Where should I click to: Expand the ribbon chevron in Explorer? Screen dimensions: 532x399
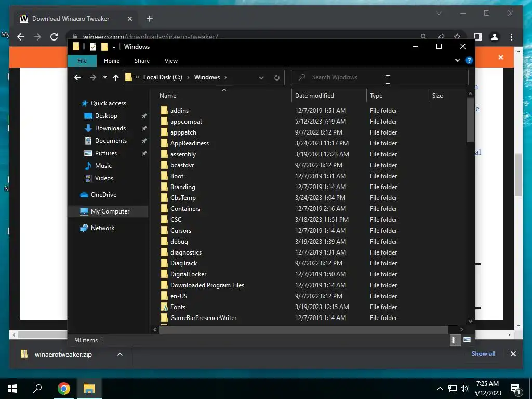point(458,60)
